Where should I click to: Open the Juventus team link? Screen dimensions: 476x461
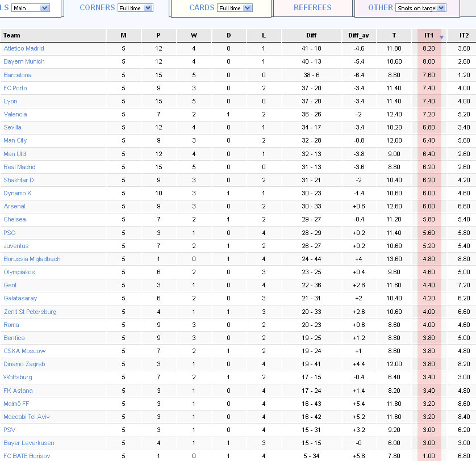click(x=16, y=246)
